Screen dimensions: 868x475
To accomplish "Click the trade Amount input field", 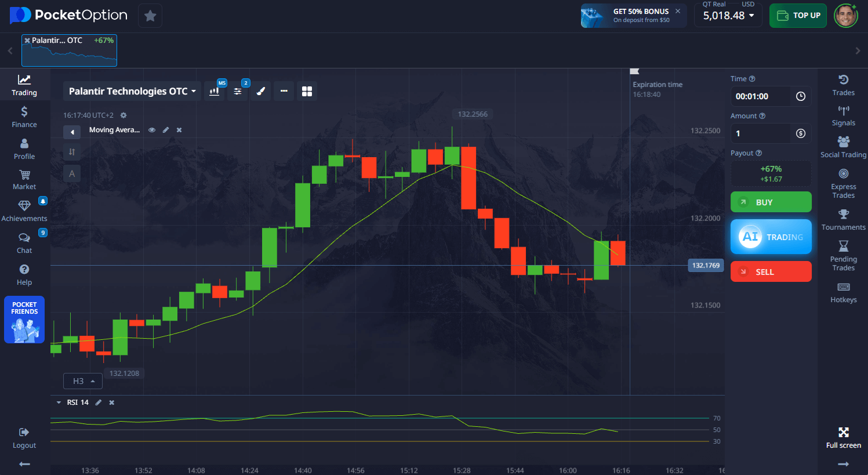I will (x=760, y=133).
